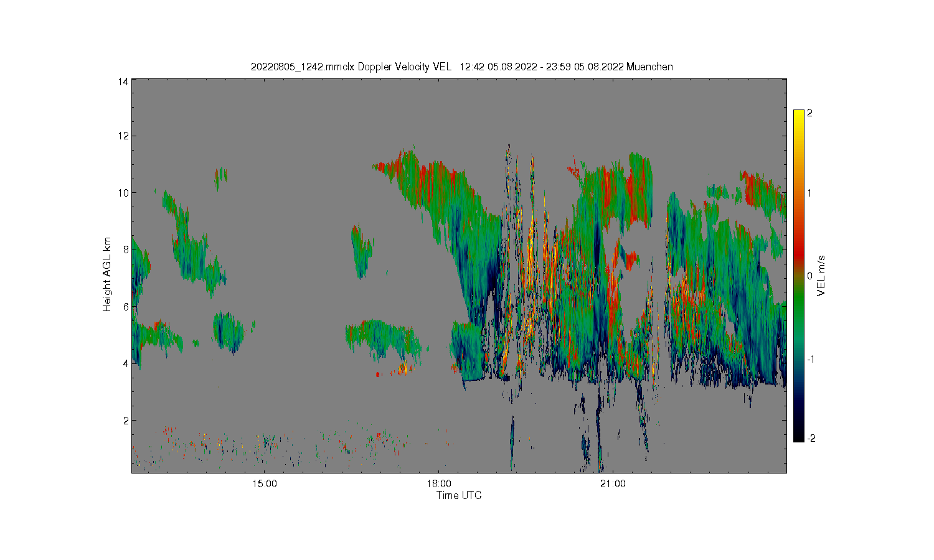Image resolution: width=934 pixels, height=560 pixels.
Task: Click the 18:00 time axis label
Action: (x=439, y=484)
